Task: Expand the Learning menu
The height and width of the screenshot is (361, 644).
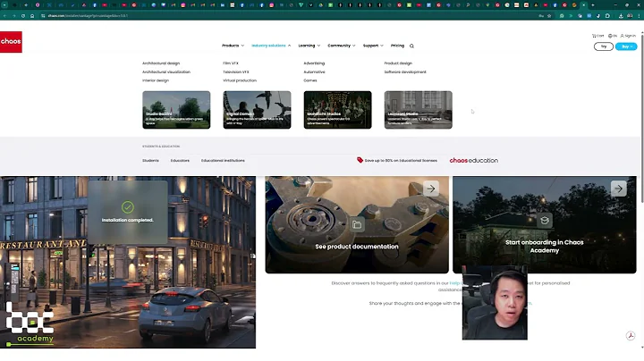Action: (x=309, y=46)
